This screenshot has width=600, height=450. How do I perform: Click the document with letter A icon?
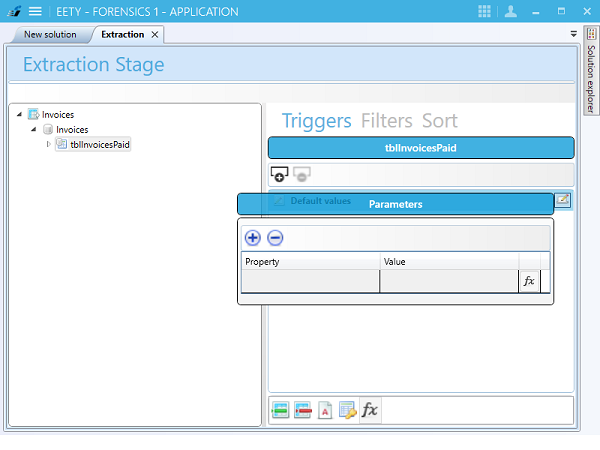tap(325, 411)
